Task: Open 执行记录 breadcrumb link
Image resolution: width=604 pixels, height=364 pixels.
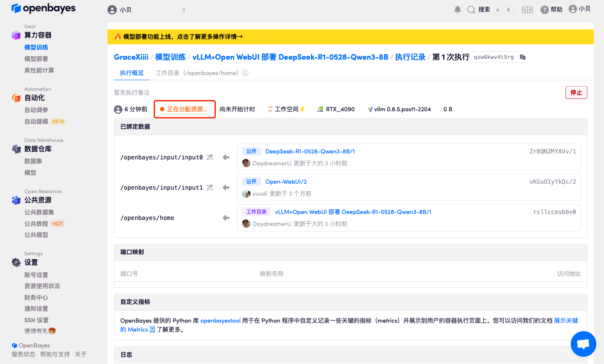Action: point(410,57)
